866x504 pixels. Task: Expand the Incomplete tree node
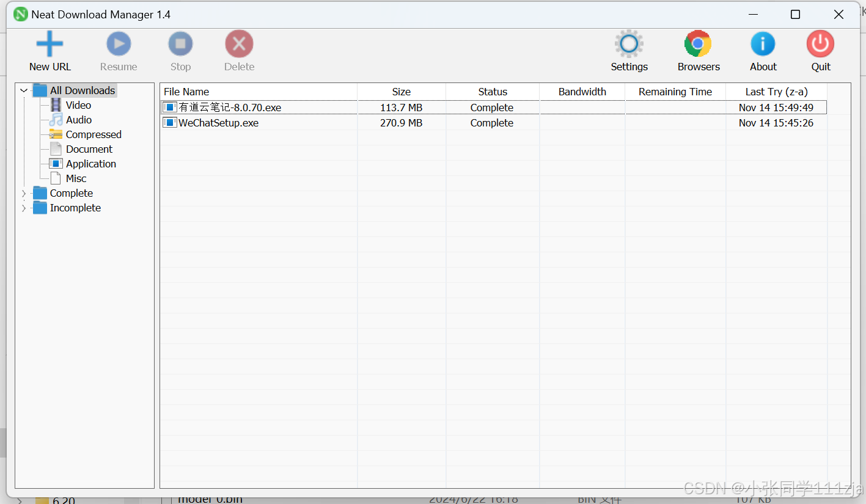(x=24, y=208)
